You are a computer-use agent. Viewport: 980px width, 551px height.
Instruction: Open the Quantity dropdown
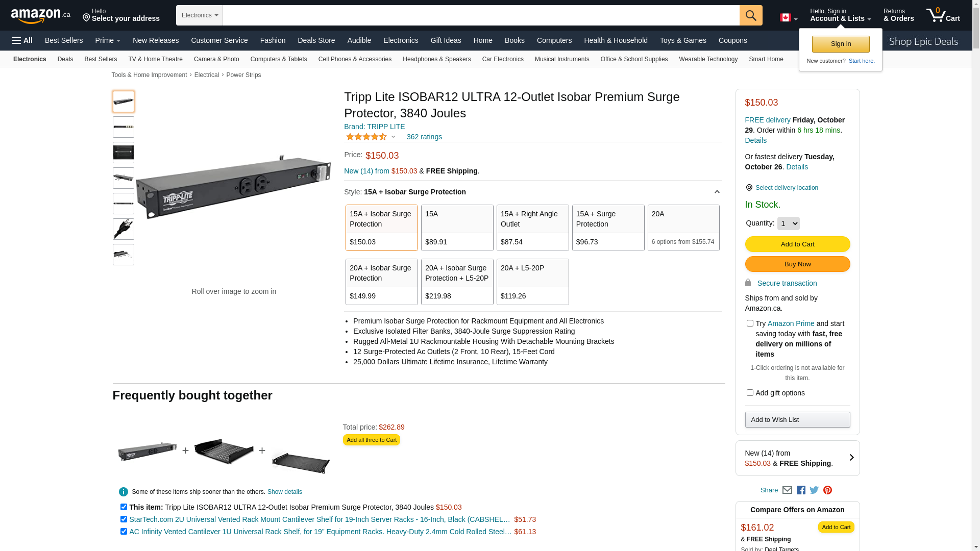tap(788, 223)
